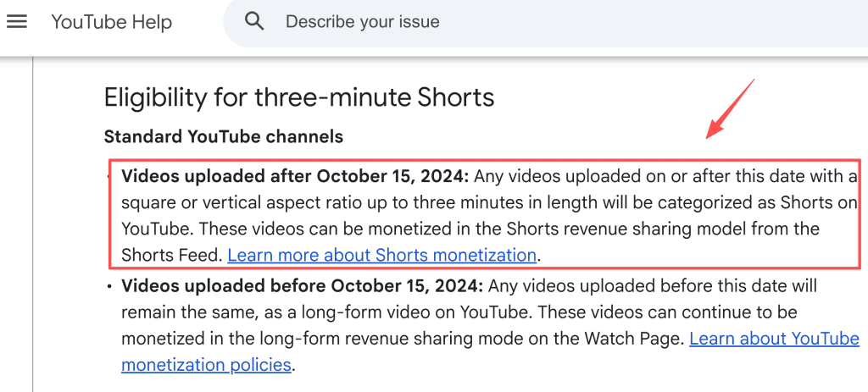Open the hamburger main menu
Image resolution: width=868 pixels, height=392 pixels.
coord(17,22)
